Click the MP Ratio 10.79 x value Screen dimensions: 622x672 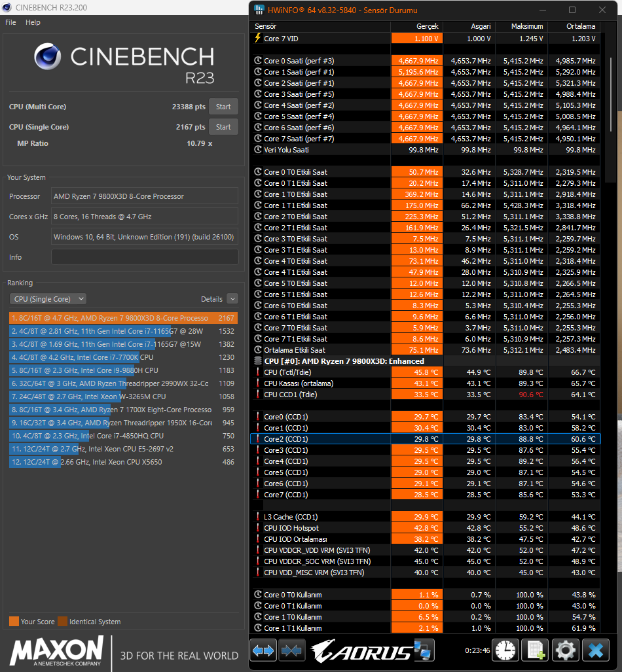tap(200, 143)
